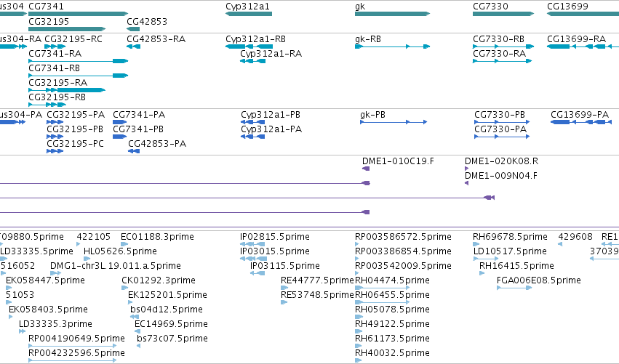Click EST RP004232596.5prime
The height and width of the screenshot is (364, 619).
(72, 360)
